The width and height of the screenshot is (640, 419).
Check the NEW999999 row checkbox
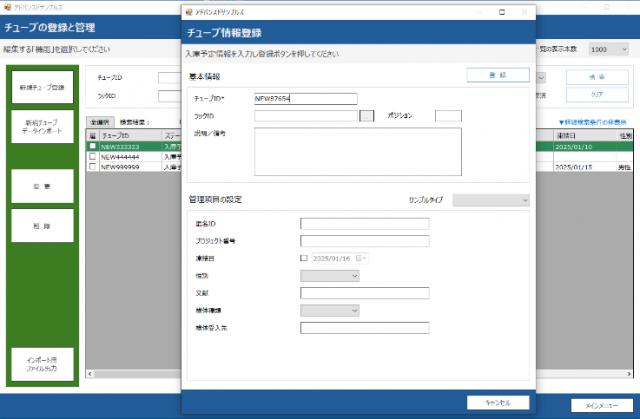(x=93, y=167)
